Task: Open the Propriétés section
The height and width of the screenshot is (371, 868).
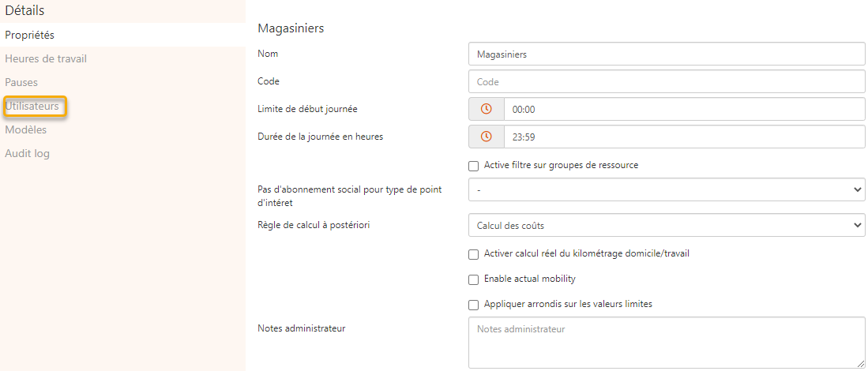Action: [x=30, y=35]
